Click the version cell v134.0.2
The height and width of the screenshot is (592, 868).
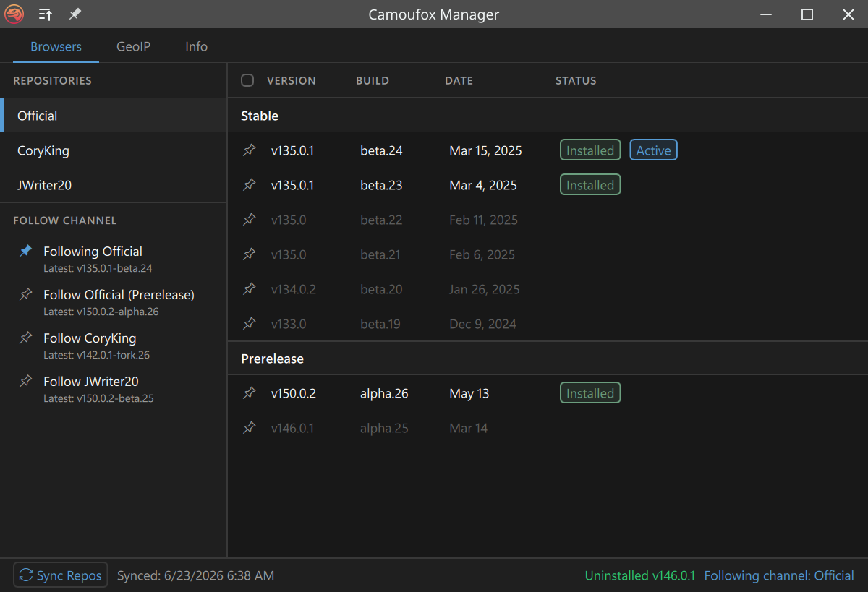click(294, 289)
